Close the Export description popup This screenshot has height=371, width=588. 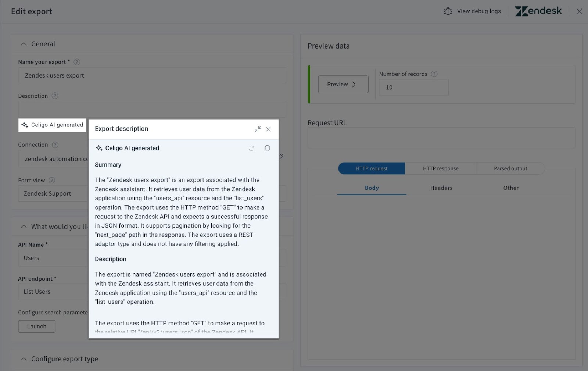268,129
